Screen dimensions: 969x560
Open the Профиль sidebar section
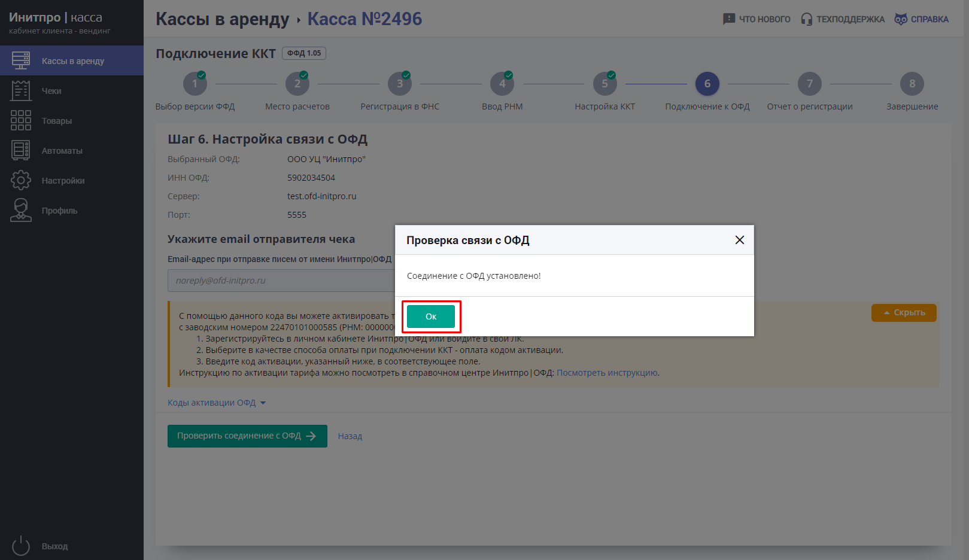pos(72,211)
